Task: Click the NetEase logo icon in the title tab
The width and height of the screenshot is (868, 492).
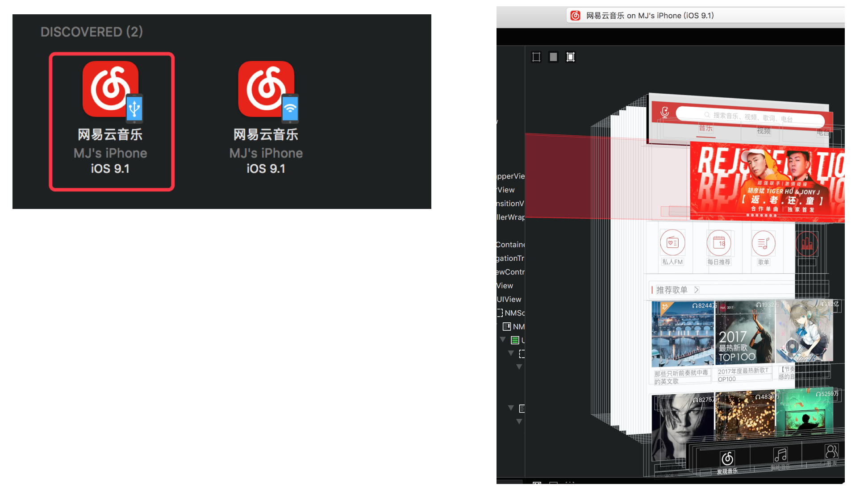Action: coord(576,16)
